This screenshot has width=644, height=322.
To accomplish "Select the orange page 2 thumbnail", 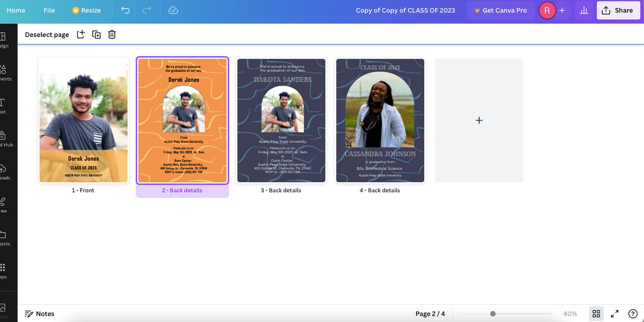I will [x=182, y=120].
